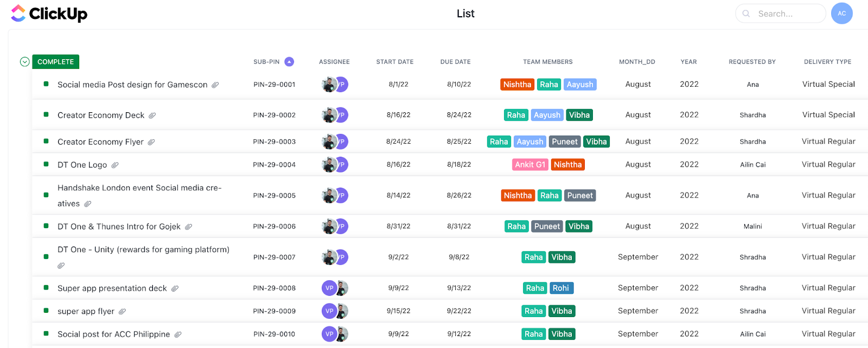
Task: Open the AC user avatar
Action: point(841,14)
